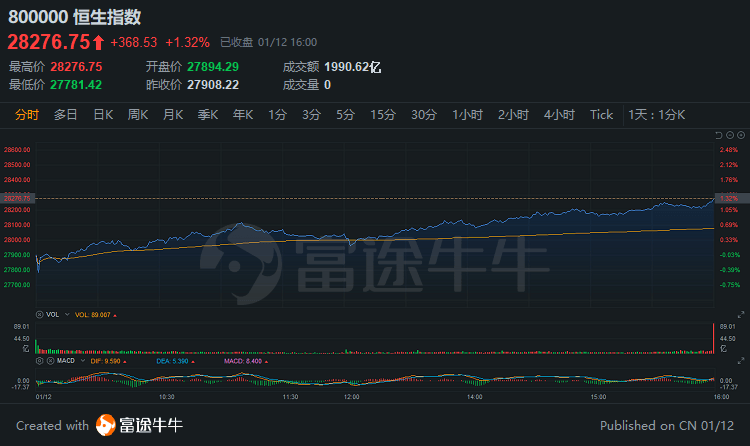The height and width of the screenshot is (446, 750).
Task: Open MACD indicator settings gear
Action: (x=40, y=361)
